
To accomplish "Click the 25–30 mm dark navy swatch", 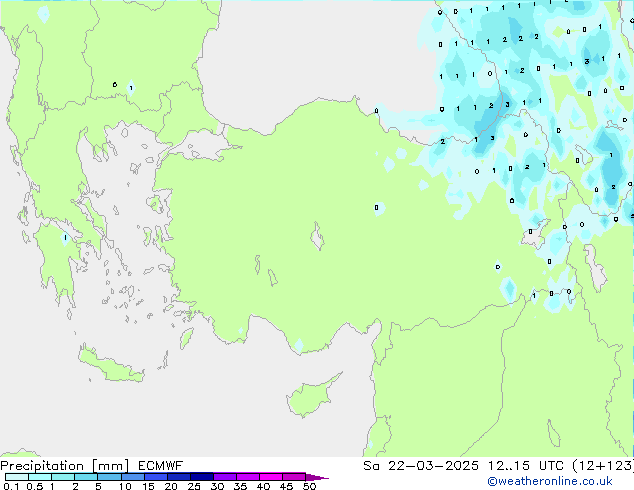I will (x=201, y=477).
